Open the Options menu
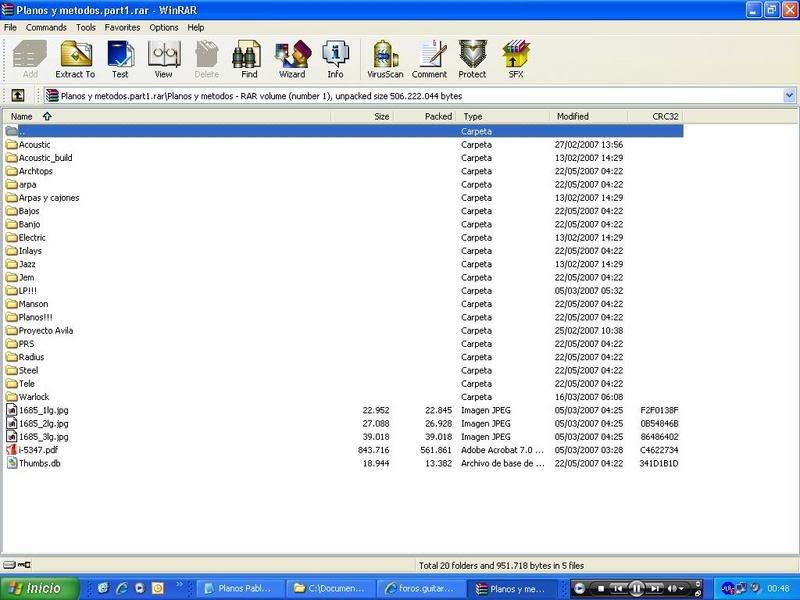Image resolution: width=800 pixels, height=600 pixels. [x=164, y=28]
